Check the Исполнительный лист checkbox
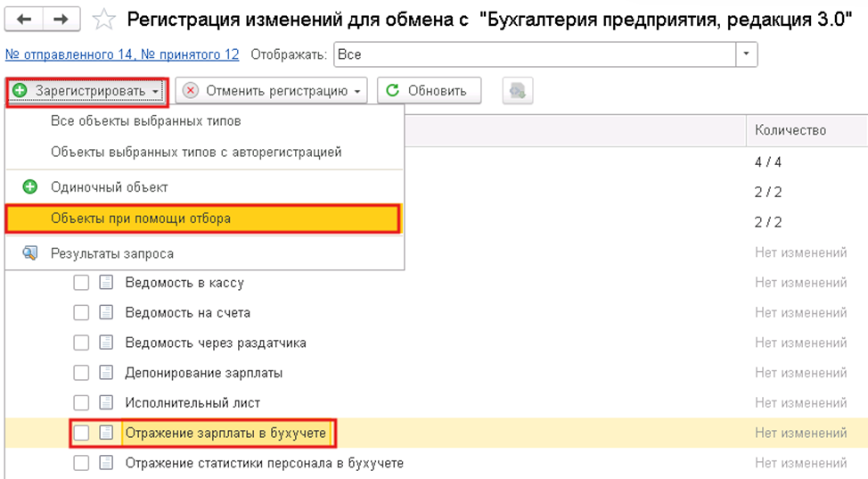Image resolution: width=868 pixels, height=479 pixels. (81, 402)
